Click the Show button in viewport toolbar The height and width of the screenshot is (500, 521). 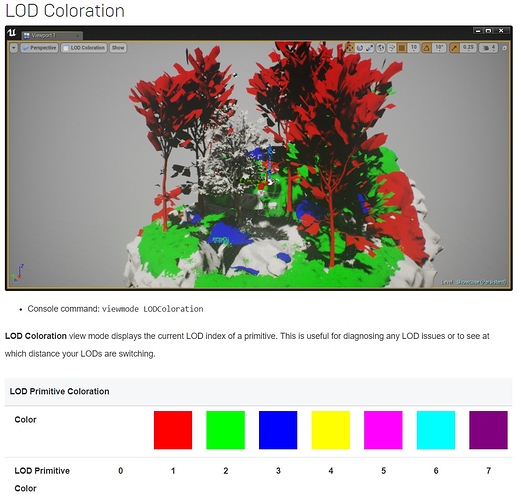point(118,48)
